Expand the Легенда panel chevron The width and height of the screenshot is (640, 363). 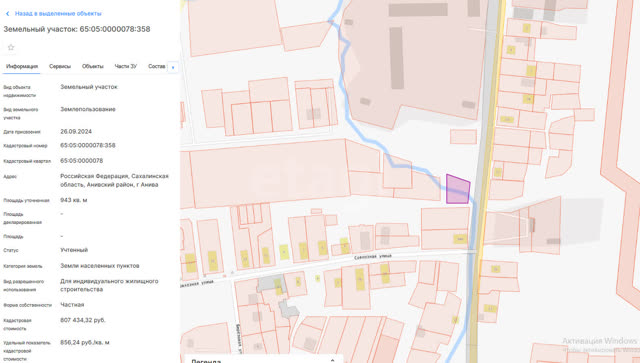[x=332, y=361]
